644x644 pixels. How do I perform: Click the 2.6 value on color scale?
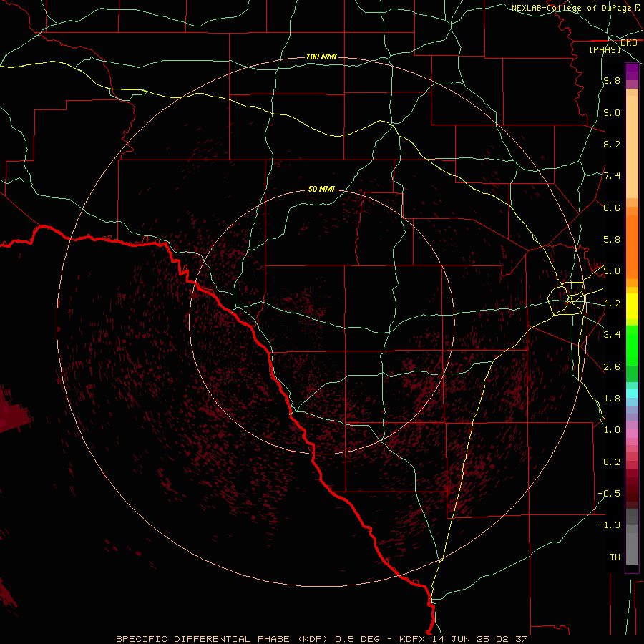(x=612, y=367)
